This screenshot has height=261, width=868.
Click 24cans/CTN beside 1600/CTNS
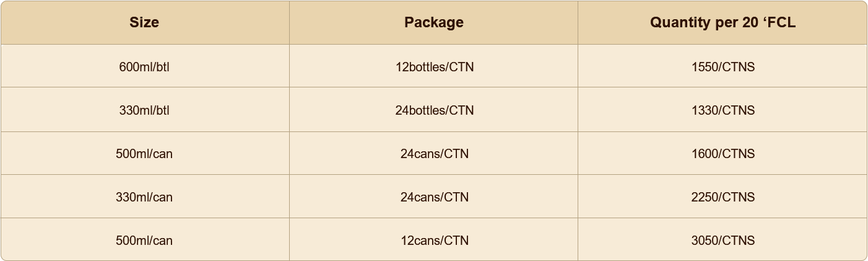434,154
